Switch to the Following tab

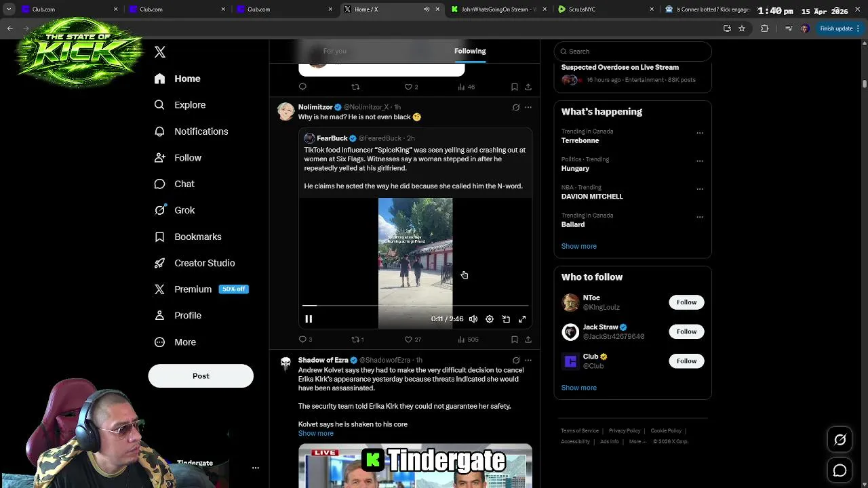click(470, 51)
